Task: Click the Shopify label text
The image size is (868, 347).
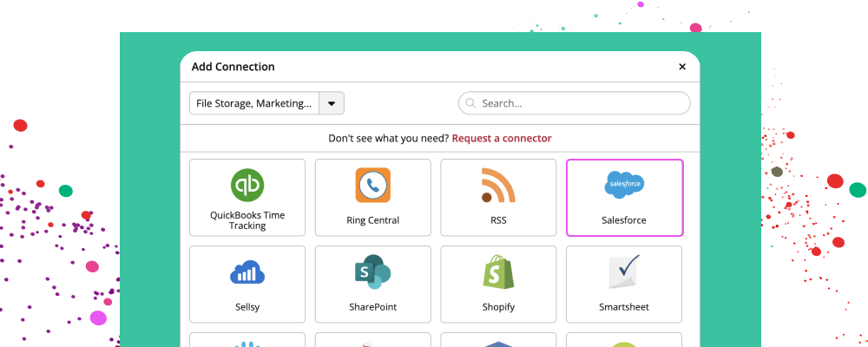Action: [x=498, y=307]
